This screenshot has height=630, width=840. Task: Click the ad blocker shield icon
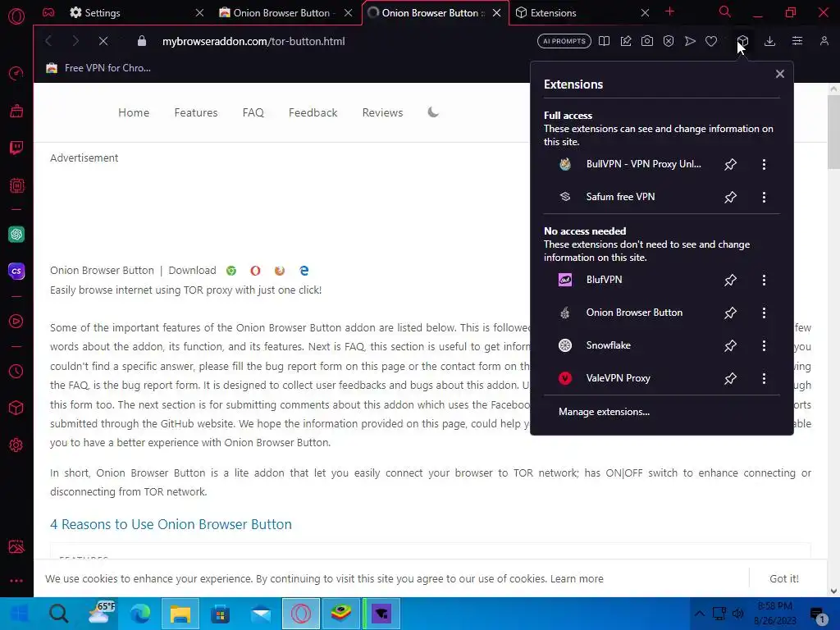pyautogui.click(x=669, y=41)
